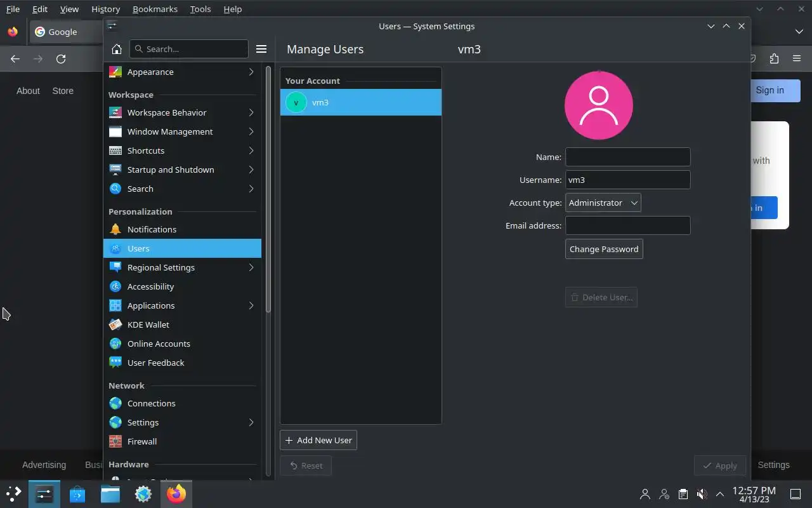Click Window Management icon
Viewport: 812px width, 508px height.
115,131
